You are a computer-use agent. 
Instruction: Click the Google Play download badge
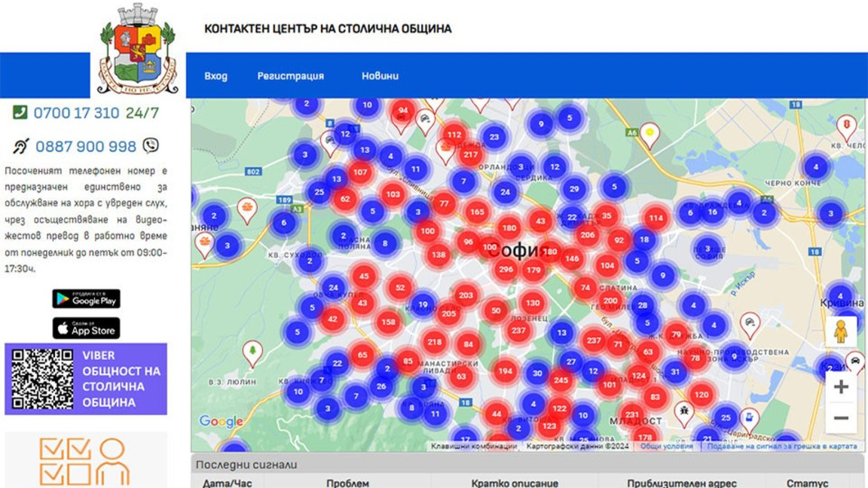85,299
